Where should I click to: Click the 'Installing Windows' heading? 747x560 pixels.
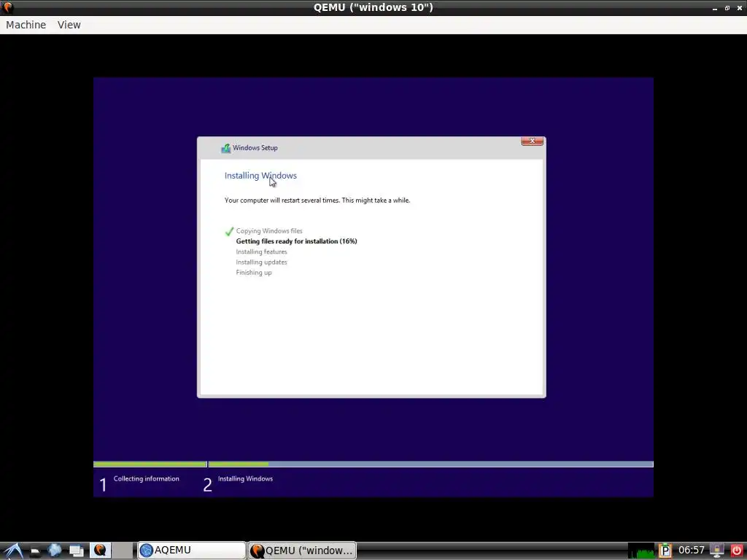(x=260, y=176)
